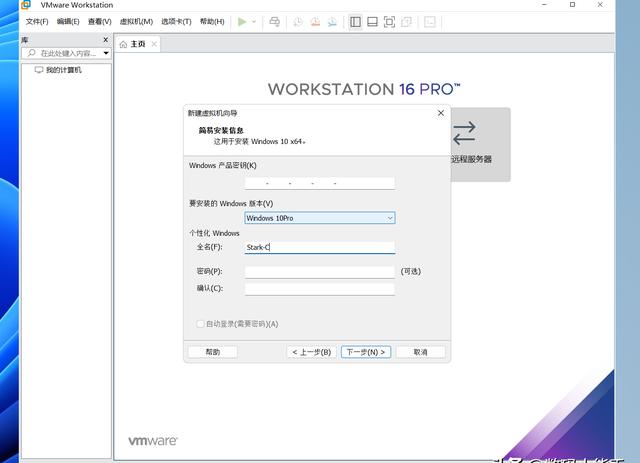Open the snapshot manager icon
This screenshot has height=463, width=640.
pos(332,22)
